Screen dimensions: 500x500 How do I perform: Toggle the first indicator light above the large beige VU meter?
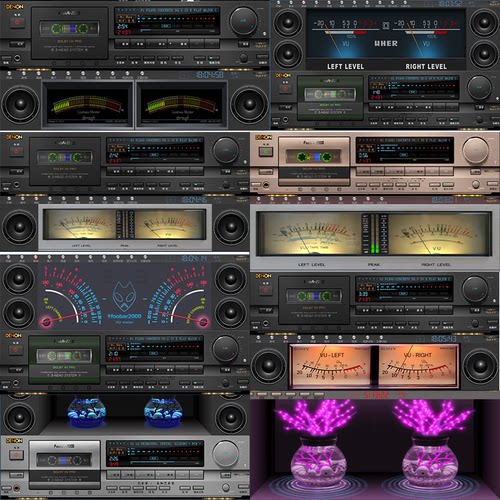[259, 200]
